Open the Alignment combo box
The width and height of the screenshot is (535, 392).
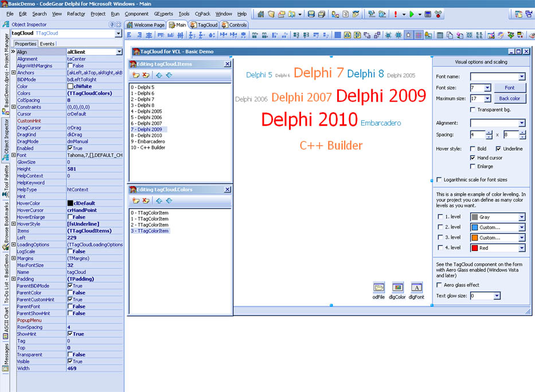[x=522, y=123]
